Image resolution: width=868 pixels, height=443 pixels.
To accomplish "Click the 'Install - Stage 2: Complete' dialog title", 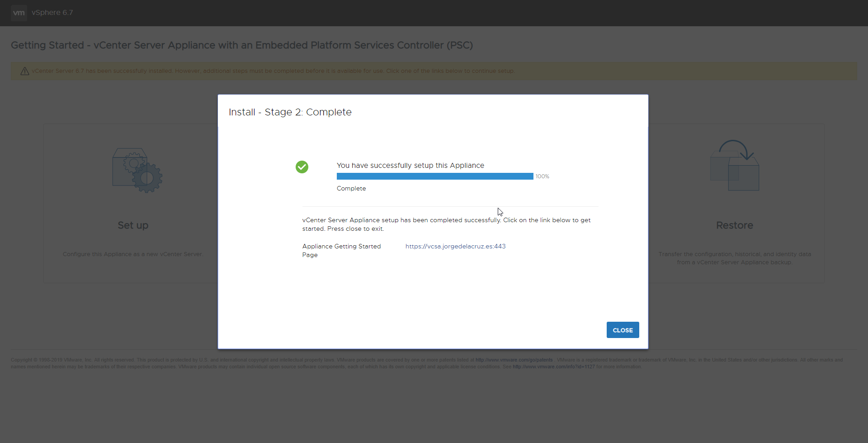I will pyautogui.click(x=290, y=112).
